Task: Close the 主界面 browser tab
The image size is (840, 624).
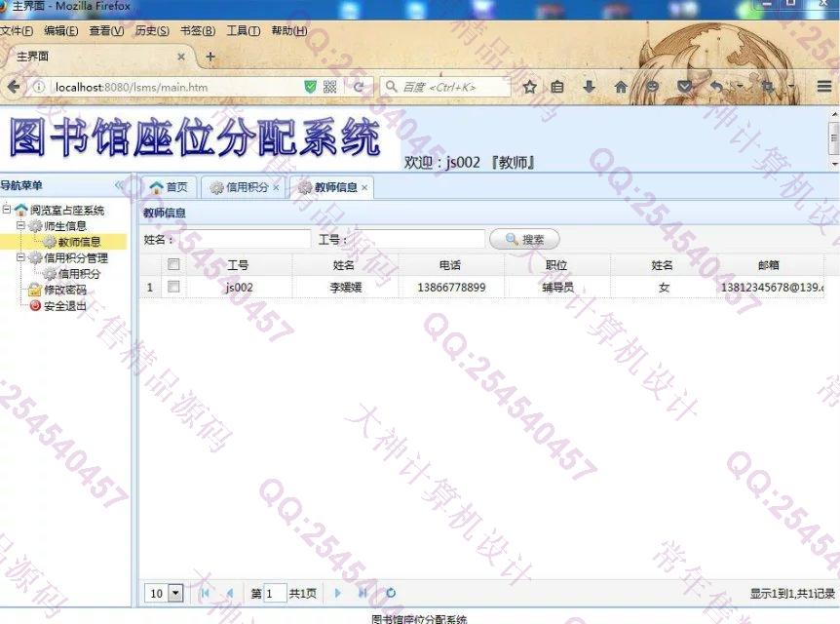Action: click(181, 57)
